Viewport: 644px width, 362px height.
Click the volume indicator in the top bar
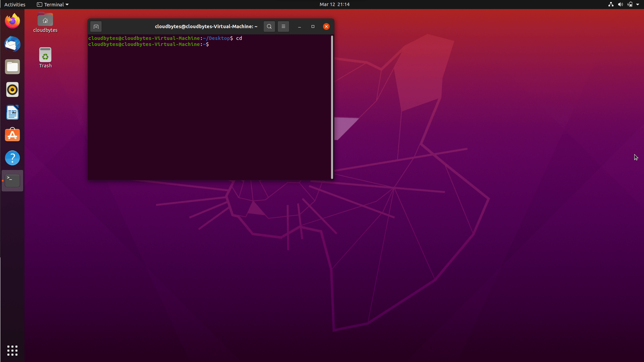coord(621,4)
